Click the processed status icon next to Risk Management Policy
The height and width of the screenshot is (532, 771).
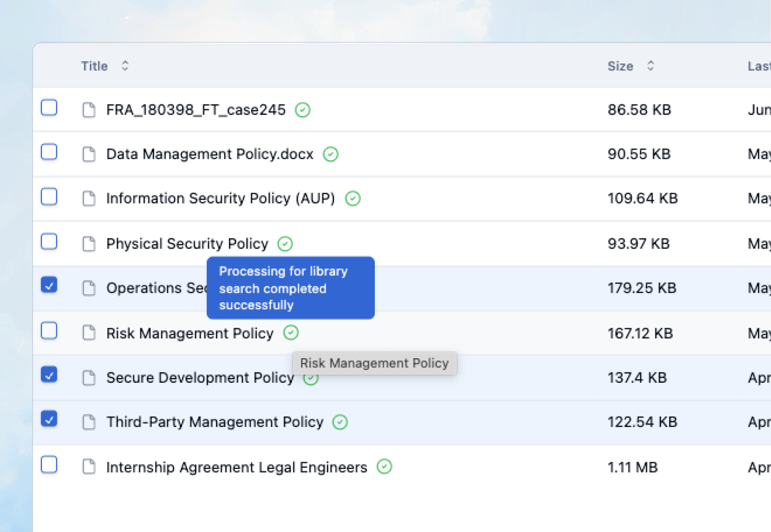[291, 333]
